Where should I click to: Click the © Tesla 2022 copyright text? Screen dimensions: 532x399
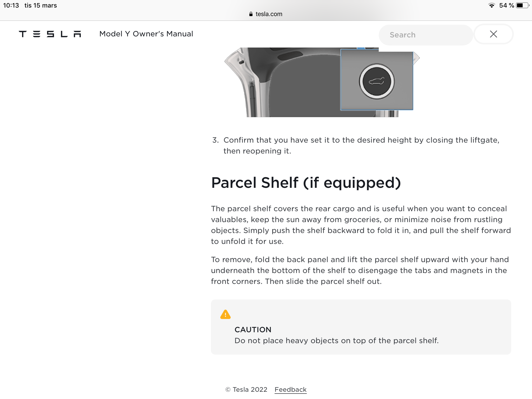pos(246,389)
